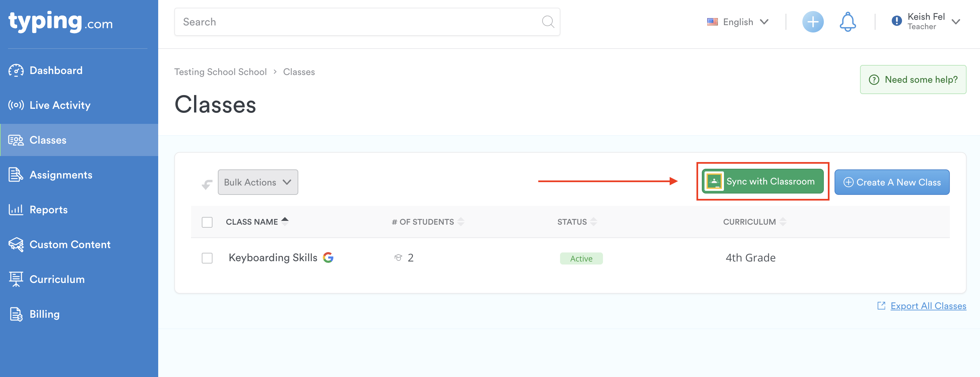This screenshot has height=377, width=980.
Task: Click the typing.com logo
Action: click(x=61, y=22)
